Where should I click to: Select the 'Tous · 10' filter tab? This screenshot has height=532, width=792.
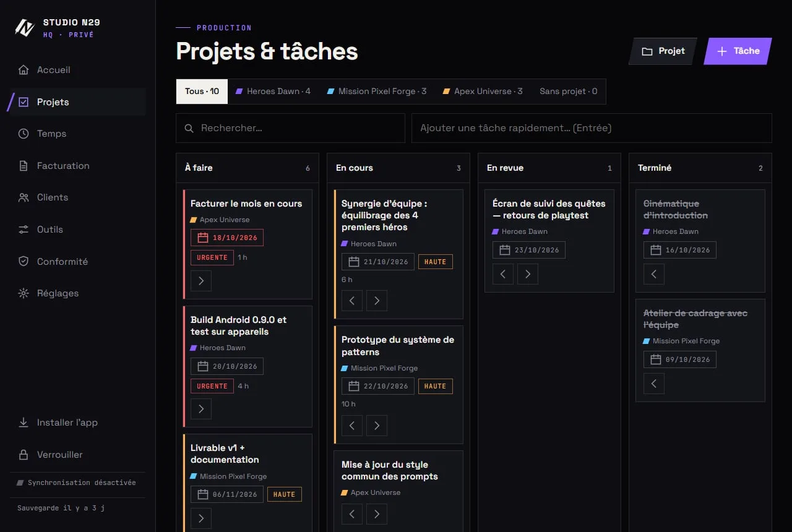202,92
